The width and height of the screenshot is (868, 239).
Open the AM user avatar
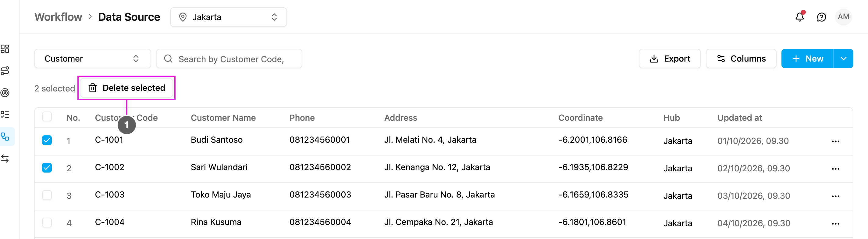843,16
